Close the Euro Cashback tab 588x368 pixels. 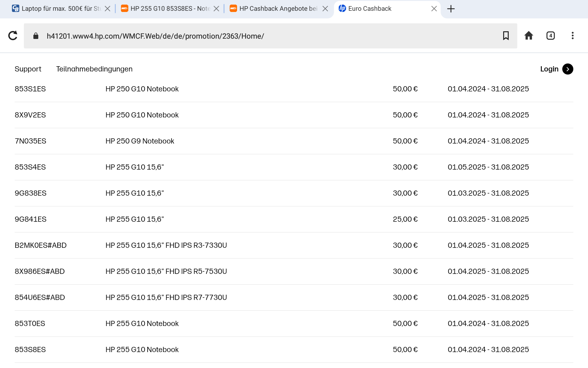(434, 9)
